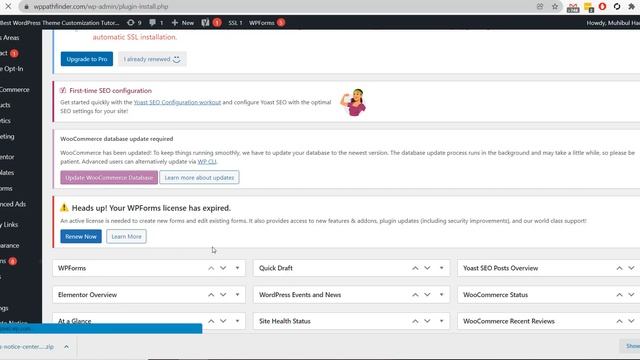
Task: Open the browser extensions puzzle icon
Action: point(631,7)
